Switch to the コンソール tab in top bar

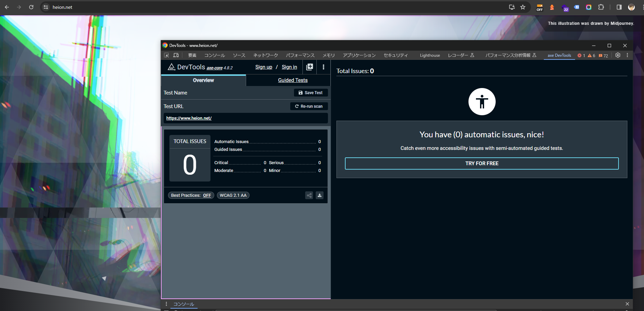215,55
